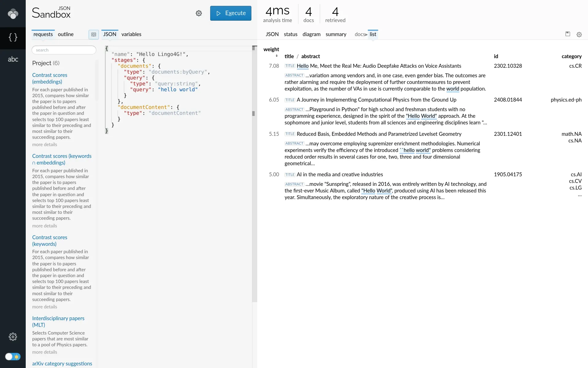Screen dimensions: 588x368
Task: Click weight value 7.08
Action: 274,66
